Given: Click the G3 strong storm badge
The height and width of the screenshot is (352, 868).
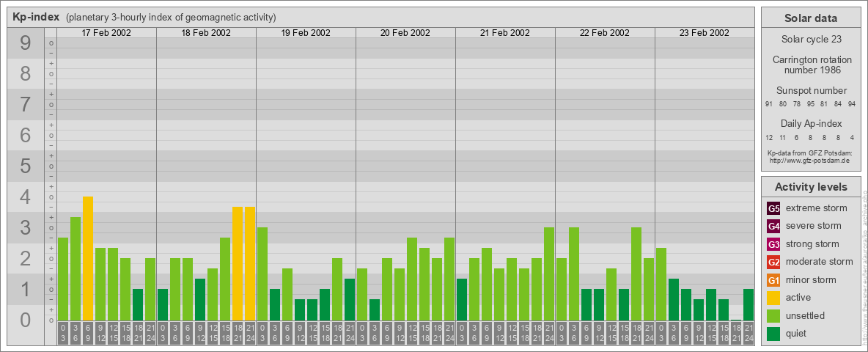Looking at the screenshot, I should pyautogui.click(x=773, y=244).
